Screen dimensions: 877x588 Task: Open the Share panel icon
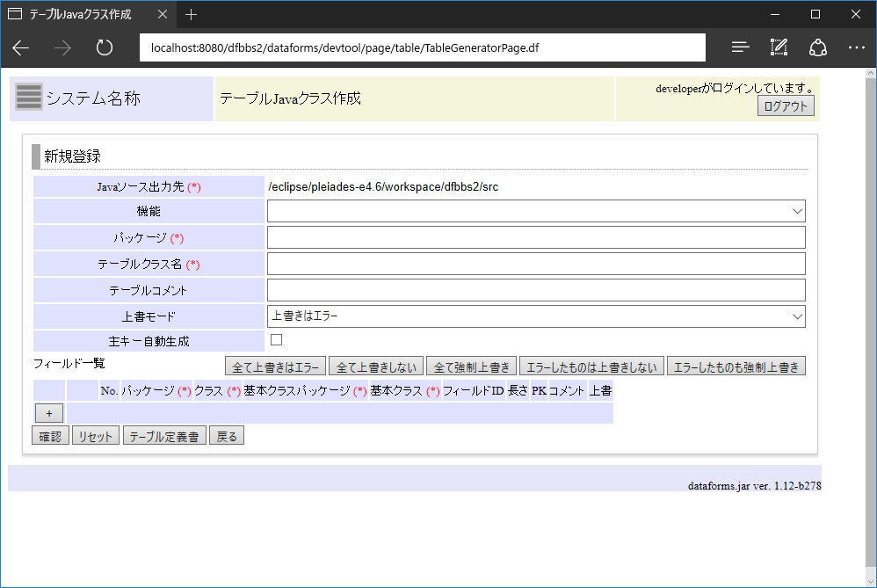[x=817, y=47]
